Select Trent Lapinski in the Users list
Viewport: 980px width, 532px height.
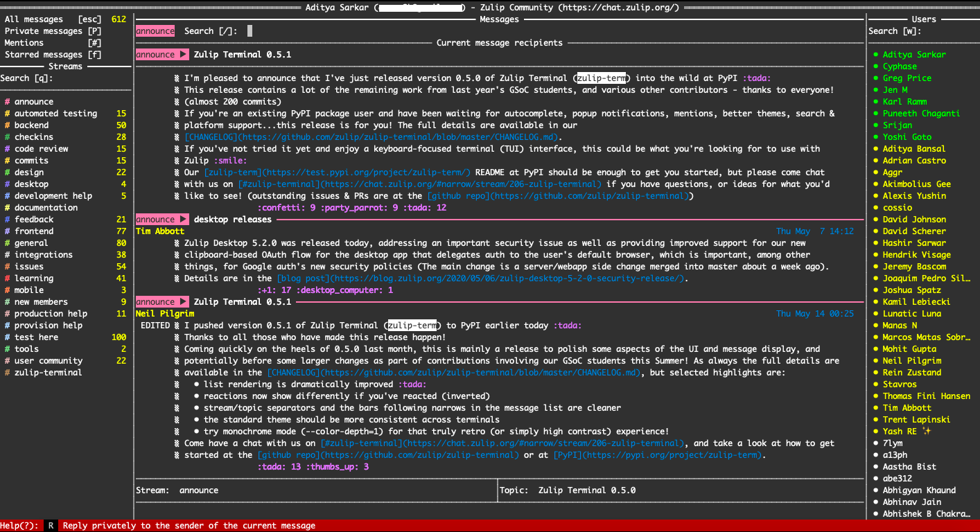click(x=917, y=420)
